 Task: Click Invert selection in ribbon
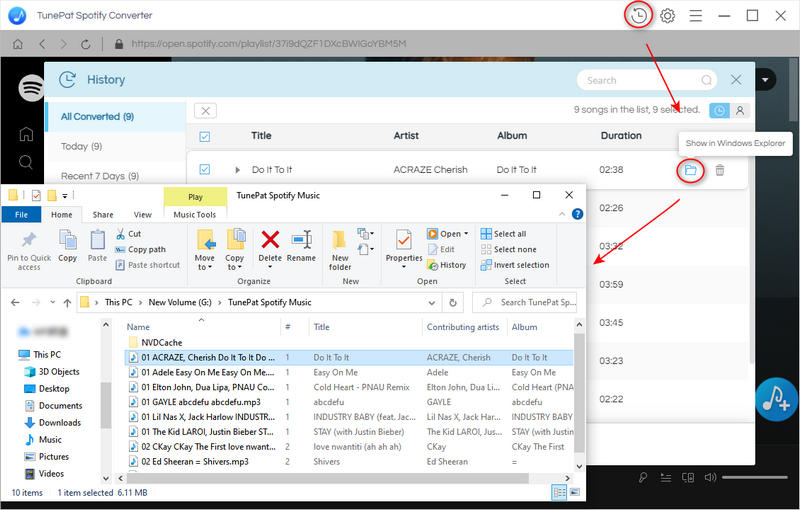[x=515, y=265]
